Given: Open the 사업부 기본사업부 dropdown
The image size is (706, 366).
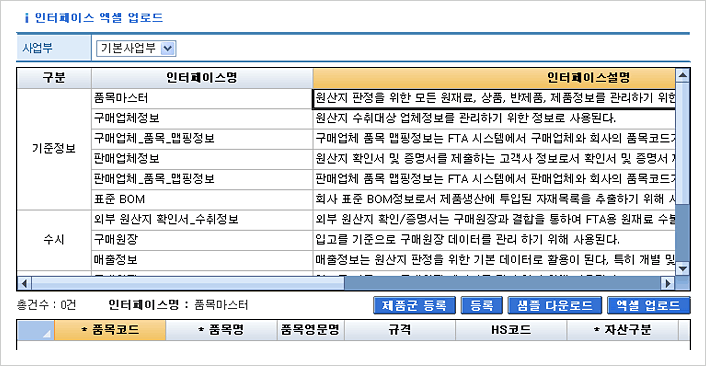Looking at the screenshot, I should (x=136, y=48).
